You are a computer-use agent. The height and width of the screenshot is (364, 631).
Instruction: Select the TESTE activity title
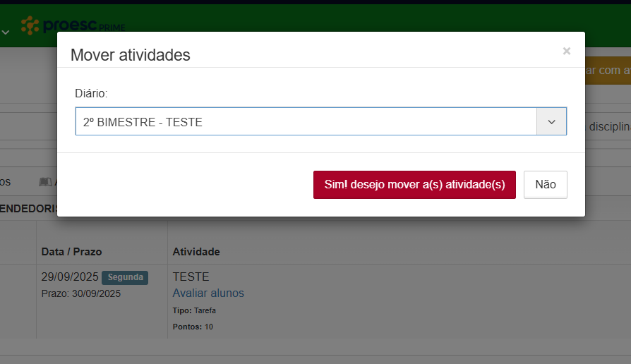[191, 277]
